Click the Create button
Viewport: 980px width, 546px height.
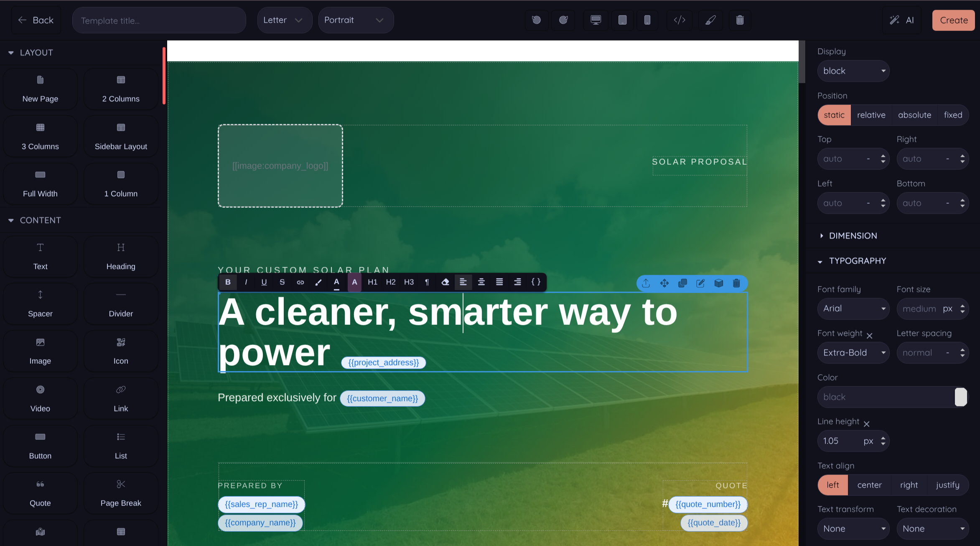tap(953, 20)
